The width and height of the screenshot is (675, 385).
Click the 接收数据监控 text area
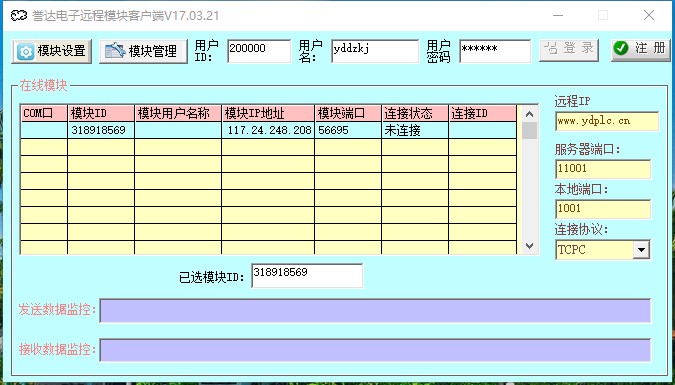tap(375, 350)
